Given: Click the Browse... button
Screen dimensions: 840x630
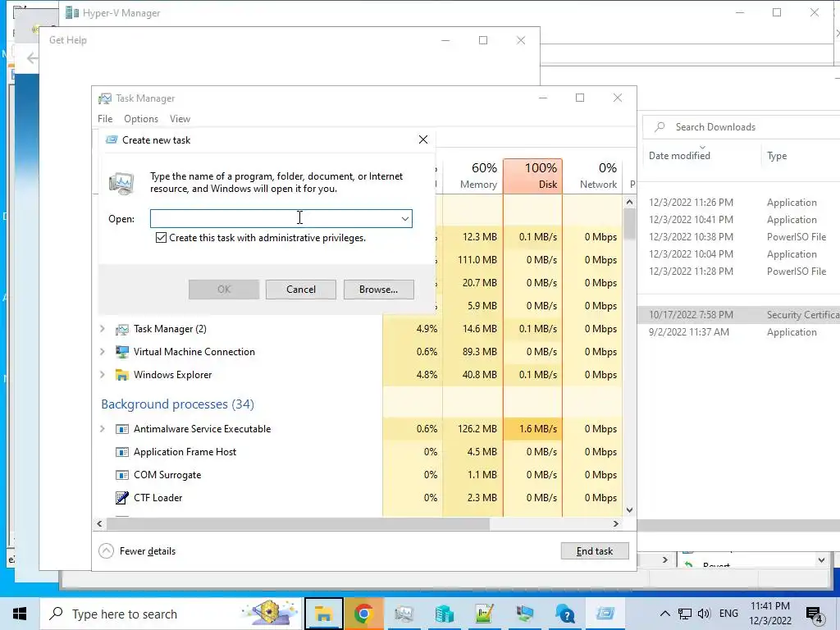Looking at the screenshot, I should pyautogui.click(x=378, y=290).
